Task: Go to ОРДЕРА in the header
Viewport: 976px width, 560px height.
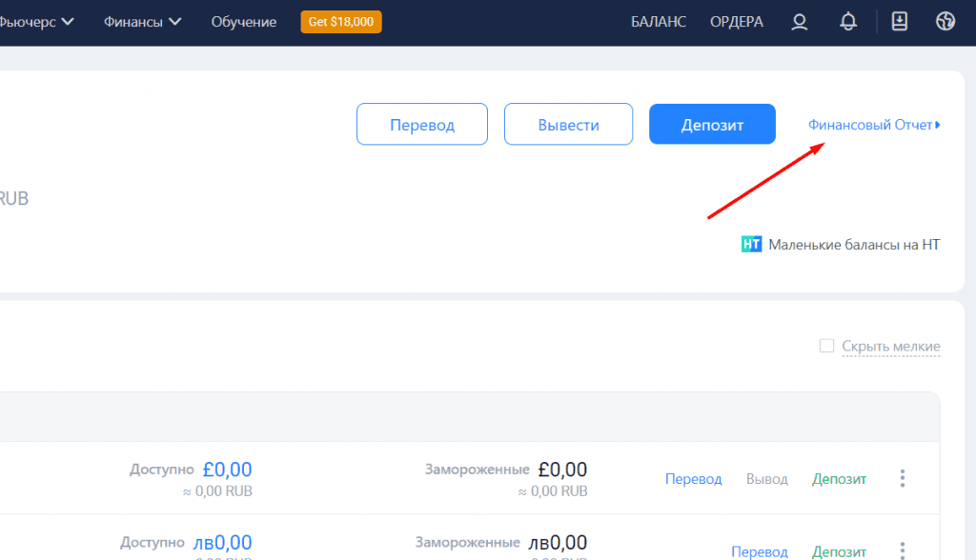Action: tap(737, 22)
